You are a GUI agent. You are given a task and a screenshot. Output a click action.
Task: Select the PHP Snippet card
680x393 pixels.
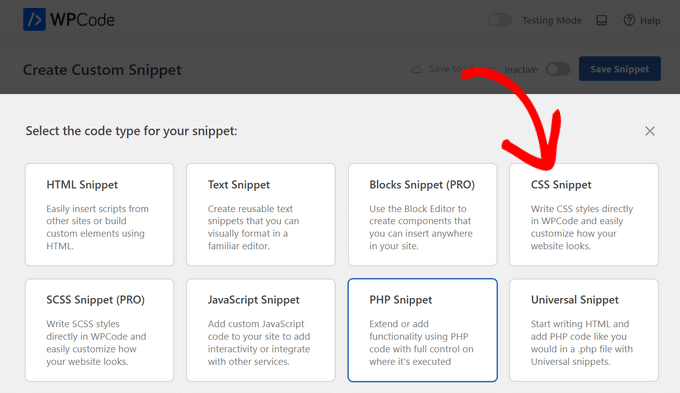click(422, 330)
